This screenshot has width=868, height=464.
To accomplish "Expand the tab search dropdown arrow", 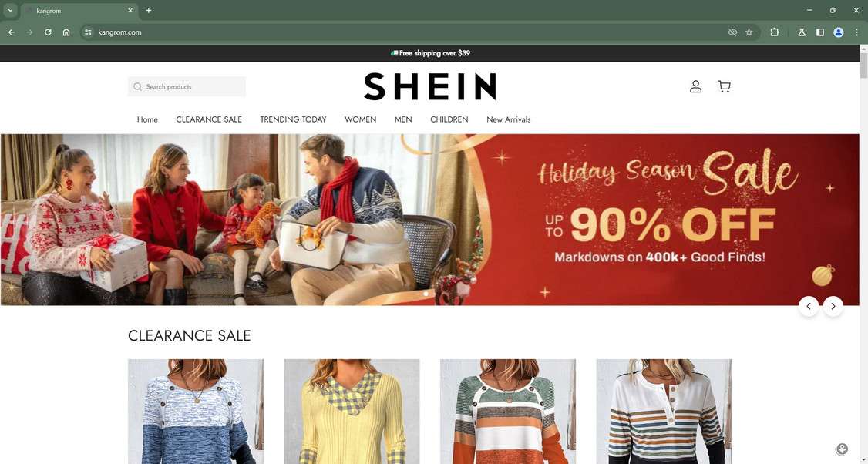I will 10,10.
